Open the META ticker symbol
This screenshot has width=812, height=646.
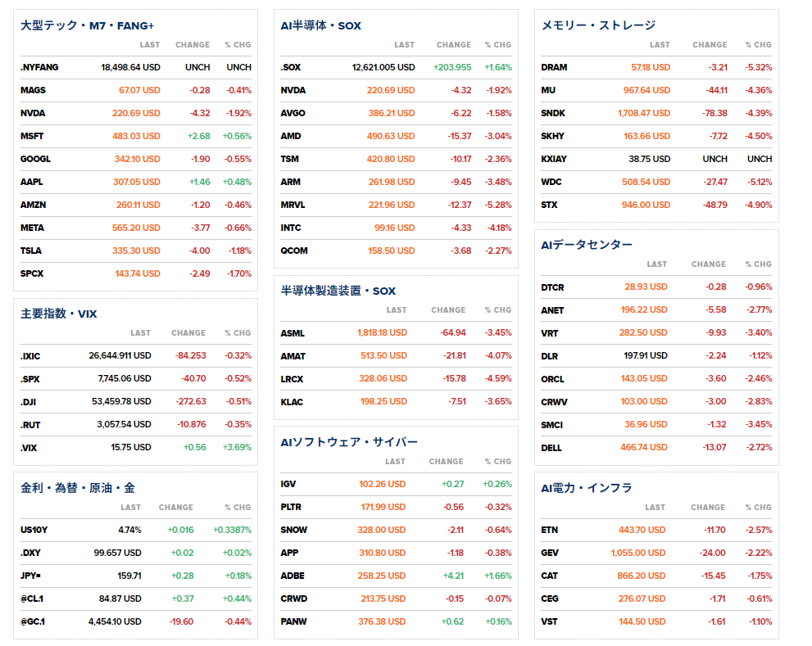32,228
